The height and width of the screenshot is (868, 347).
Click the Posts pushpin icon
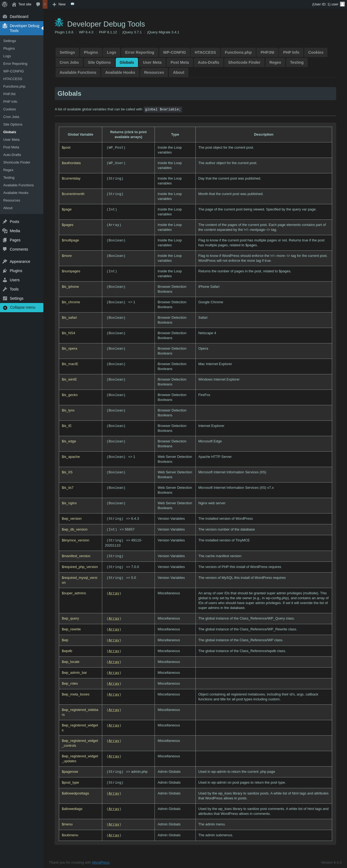(5, 222)
